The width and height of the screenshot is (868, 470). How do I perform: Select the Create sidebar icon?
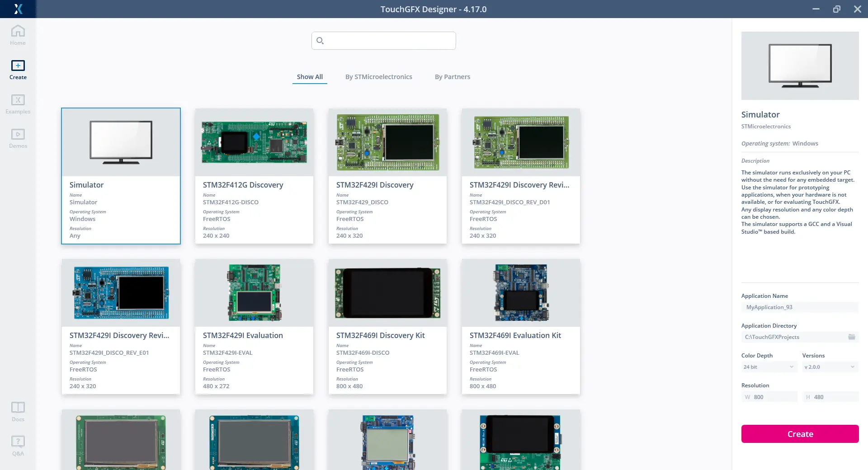pos(18,70)
